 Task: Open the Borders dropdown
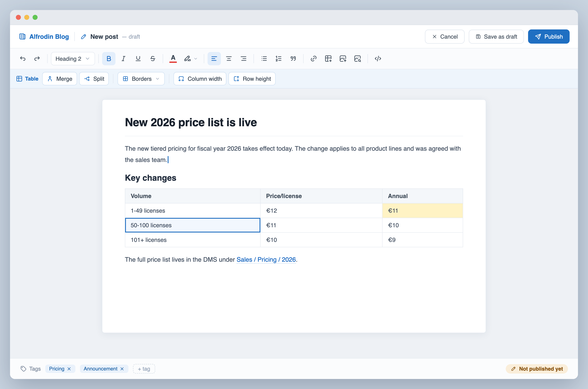tap(141, 79)
